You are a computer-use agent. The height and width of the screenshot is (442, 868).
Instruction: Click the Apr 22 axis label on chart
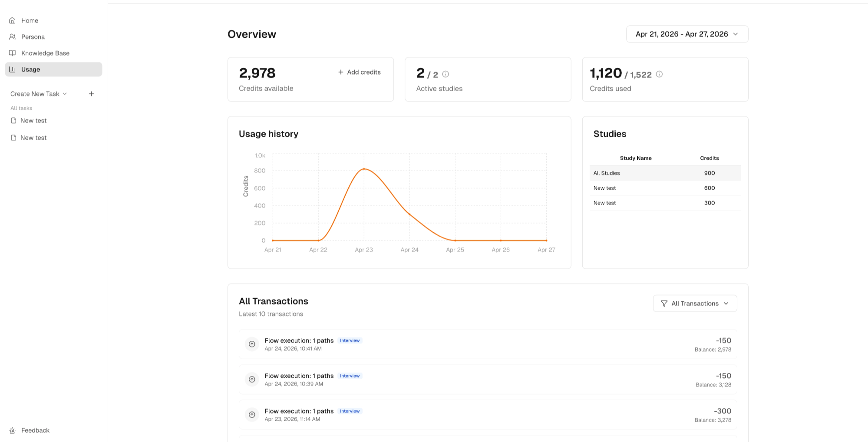[318, 250]
